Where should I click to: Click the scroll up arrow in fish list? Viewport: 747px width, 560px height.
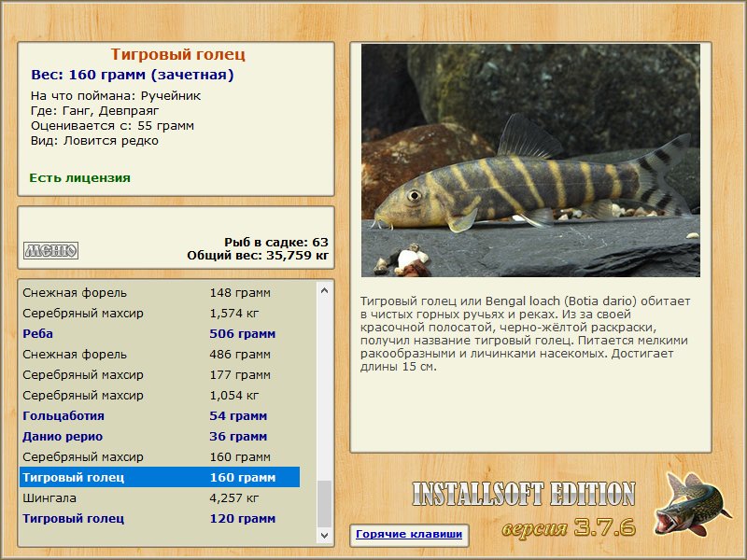pyautogui.click(x=324, y=290)
